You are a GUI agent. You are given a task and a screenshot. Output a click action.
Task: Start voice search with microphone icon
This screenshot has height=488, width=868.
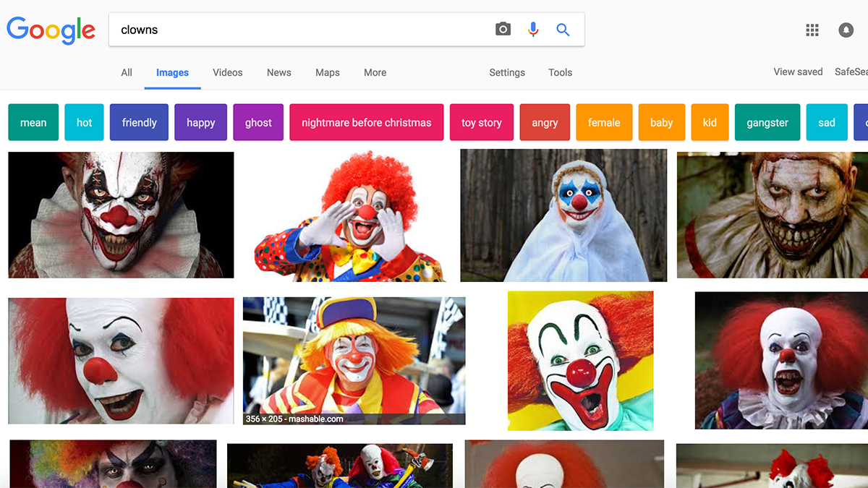(x=533, y=30)
